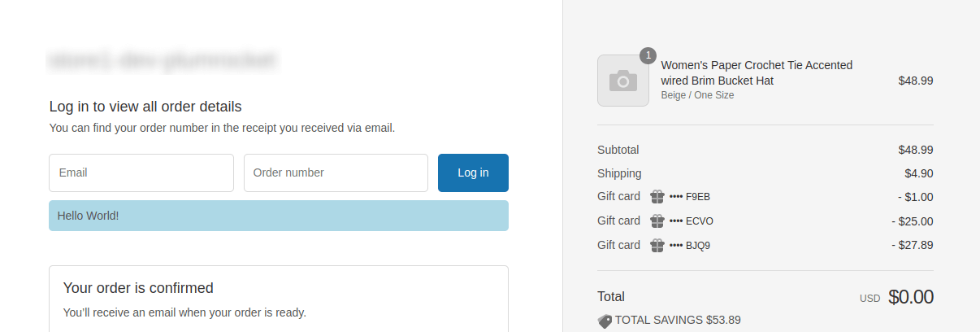
Task: Focus the Email input field
Action: tap(141, 173)
